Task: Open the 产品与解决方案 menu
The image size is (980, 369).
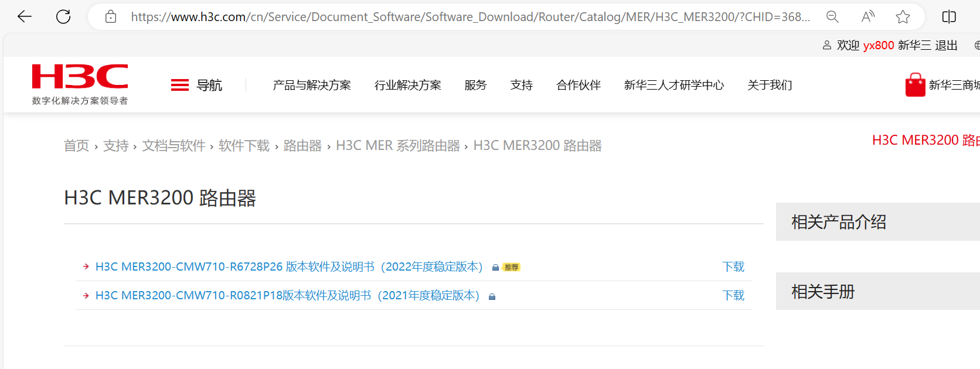Action: click(x=312, y=85)
